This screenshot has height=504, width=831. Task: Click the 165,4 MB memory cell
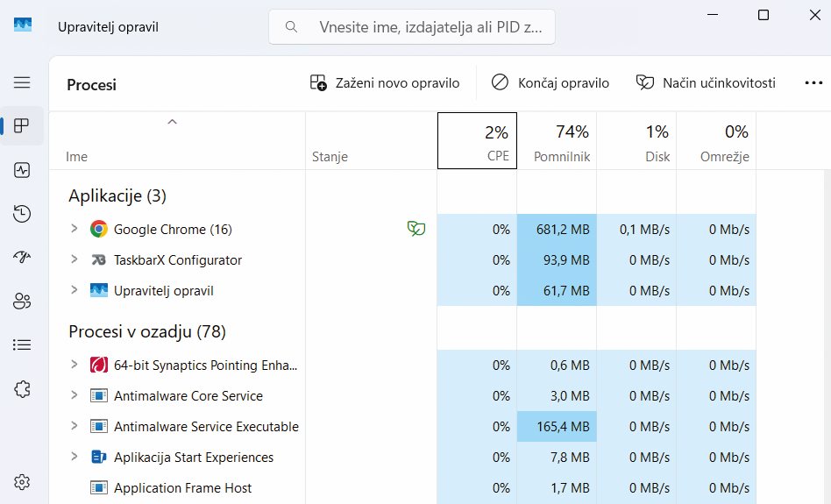[x=557, y=427]
